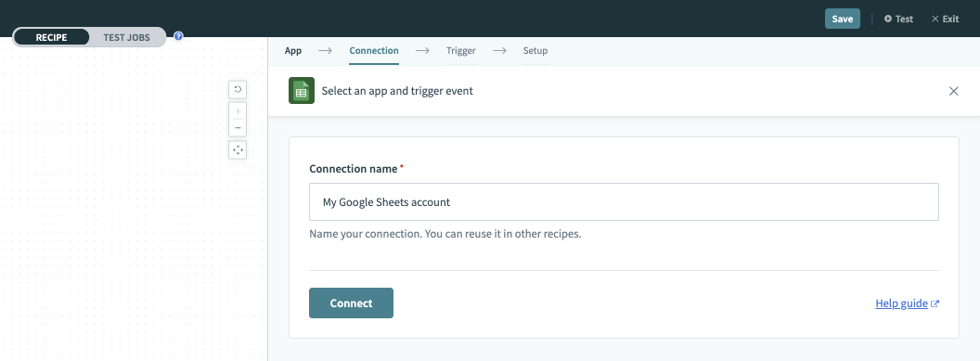The height and width of the screenshot is (361, 980).
Task: Go to the Setup step
Action: 535,51
